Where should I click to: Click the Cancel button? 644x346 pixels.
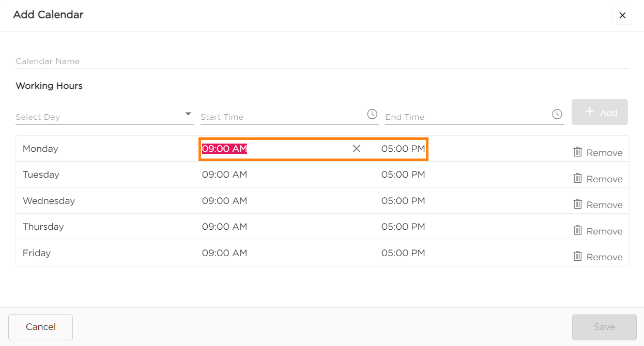click(41, 327)
